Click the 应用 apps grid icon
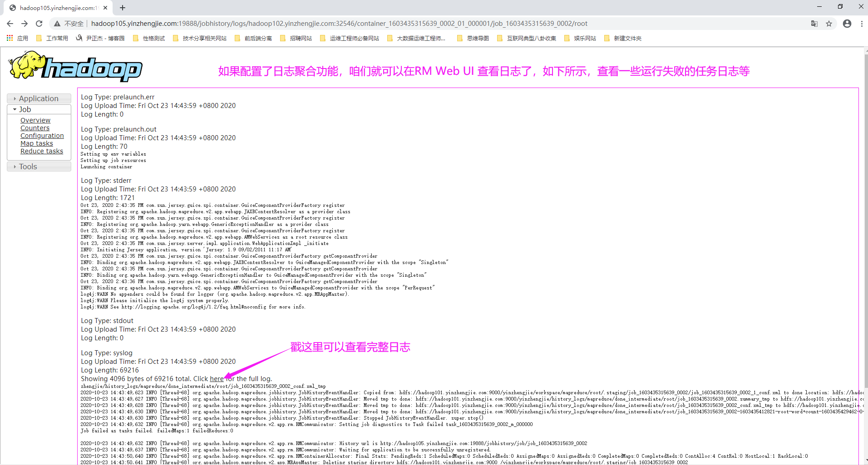Screen dimensions: 868x465 point(10,38)
